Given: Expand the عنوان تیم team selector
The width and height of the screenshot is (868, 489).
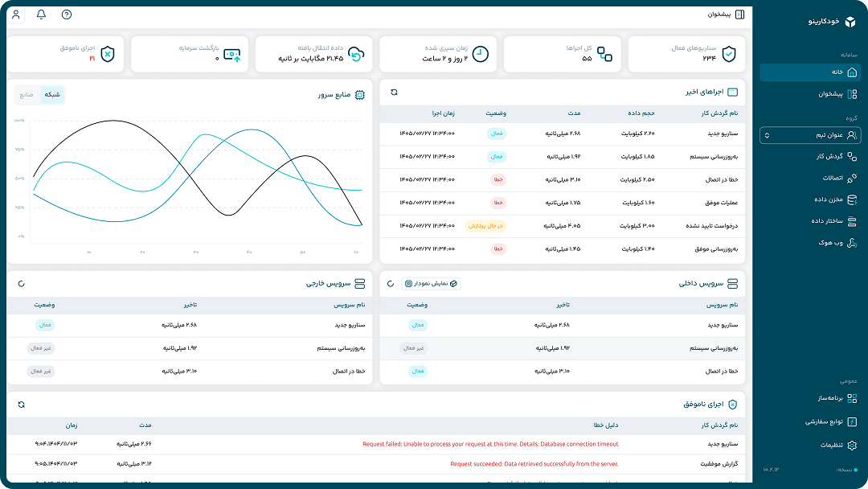Looking at the screenshot, I should coord(810,135).
